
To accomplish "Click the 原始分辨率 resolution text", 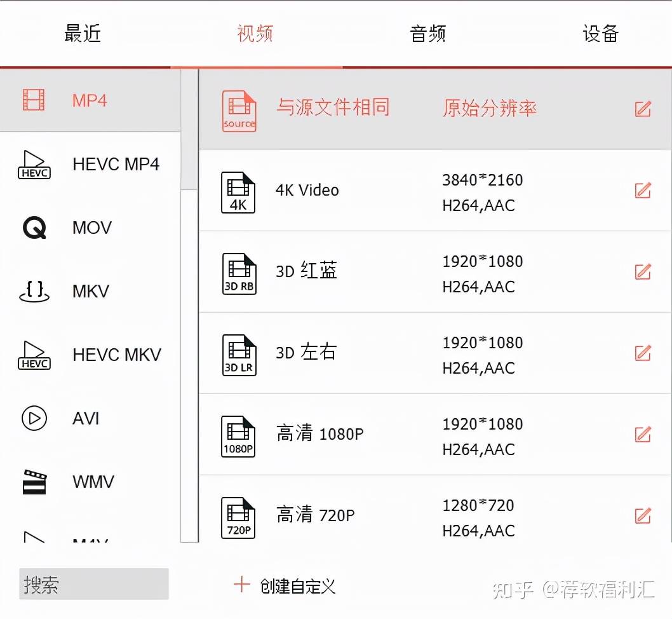I will click(490, 107).
